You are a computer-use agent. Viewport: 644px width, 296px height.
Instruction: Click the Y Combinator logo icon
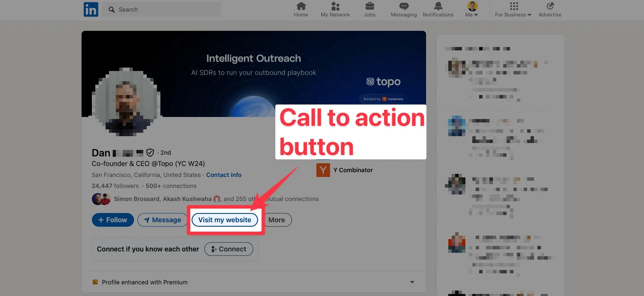click(323, 170)
